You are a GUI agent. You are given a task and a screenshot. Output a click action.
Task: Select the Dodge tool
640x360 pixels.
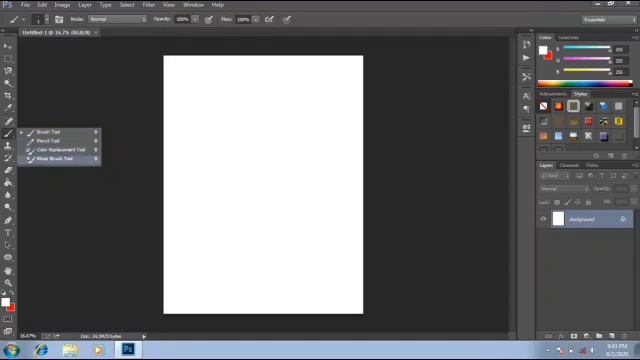coord(8,207)
